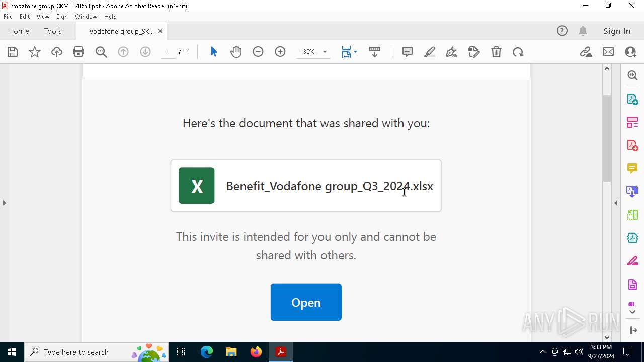Open the share with others person icon
This screenshot has width=644, height=362.
pyautogui.click(x=630, y=52)
